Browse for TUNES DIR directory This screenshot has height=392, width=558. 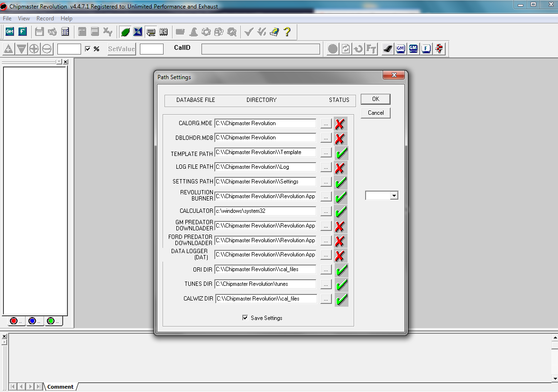[x=326, y=284]
